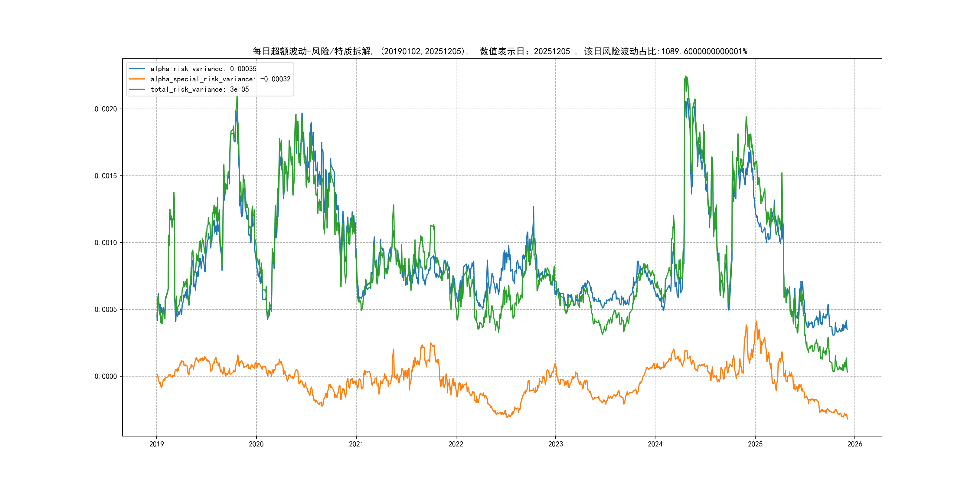
Task: Click the 2023 x-axis tick label
Action: (555, 444)
